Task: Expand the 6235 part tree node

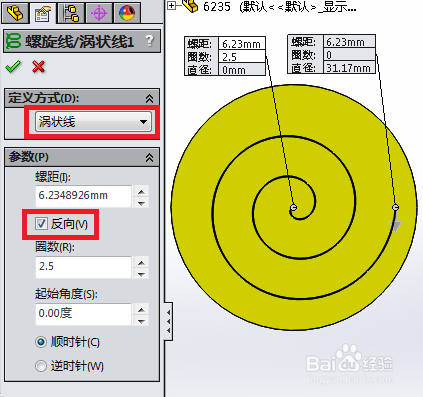Action: pos(171,5)
